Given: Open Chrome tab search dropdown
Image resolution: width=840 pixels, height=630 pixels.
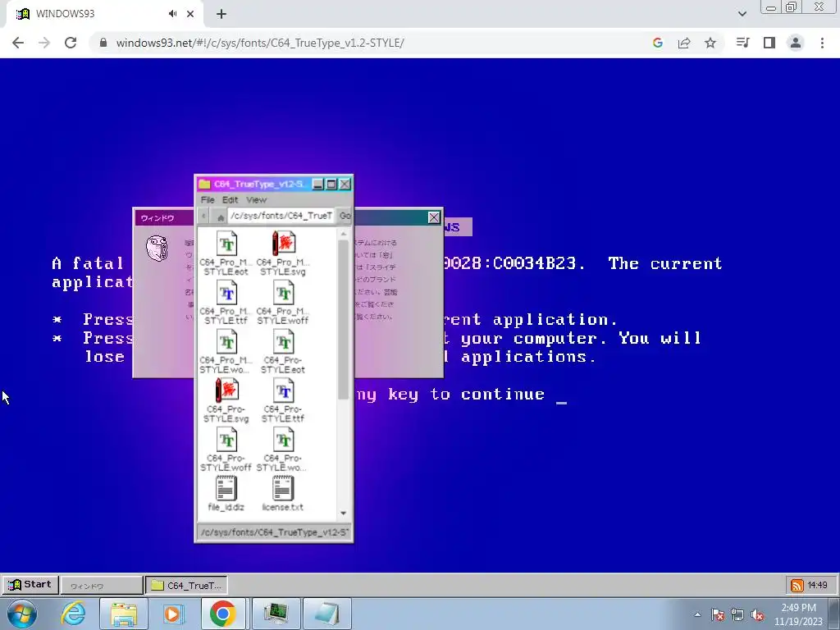Looking at the screenshot, I should tap(742, 14).
